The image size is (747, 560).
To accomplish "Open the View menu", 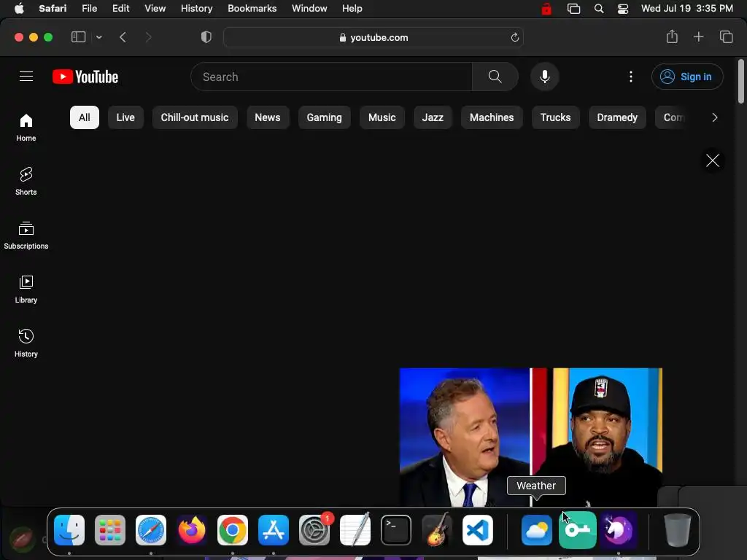I will 155,9.
